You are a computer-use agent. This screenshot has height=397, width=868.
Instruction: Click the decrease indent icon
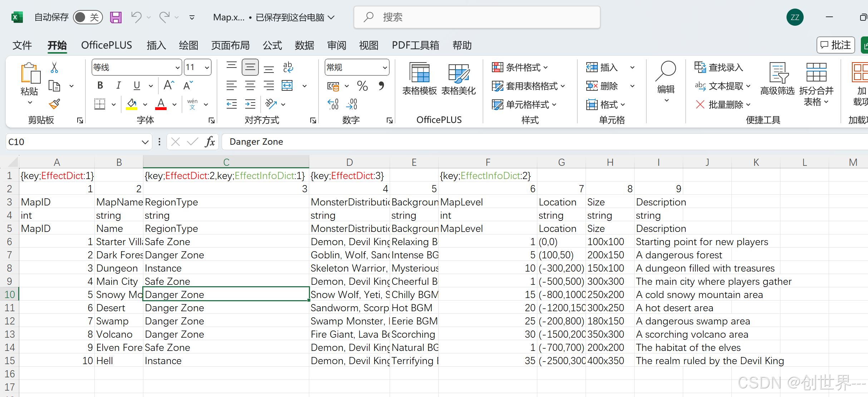232,104
